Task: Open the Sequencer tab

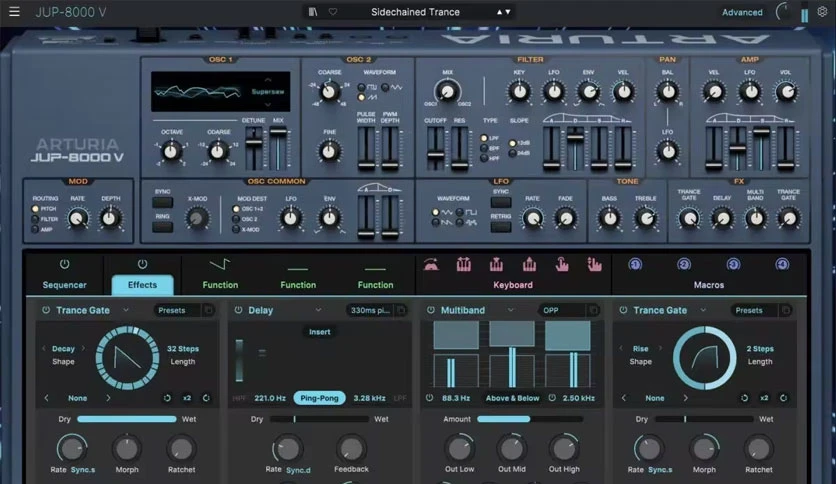Action: click(x=65, y=285)
